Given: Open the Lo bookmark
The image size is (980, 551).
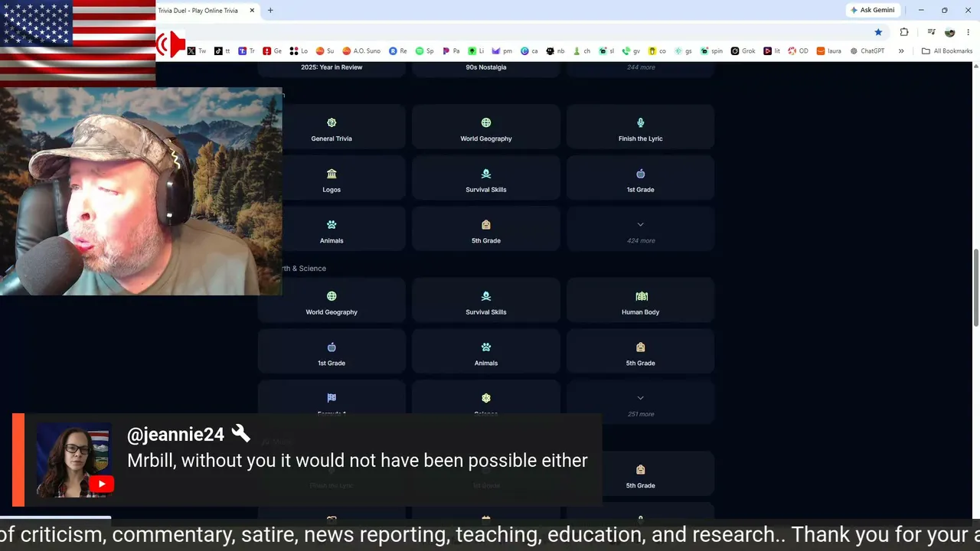Looking at the screenshot, I should (299, 51).
